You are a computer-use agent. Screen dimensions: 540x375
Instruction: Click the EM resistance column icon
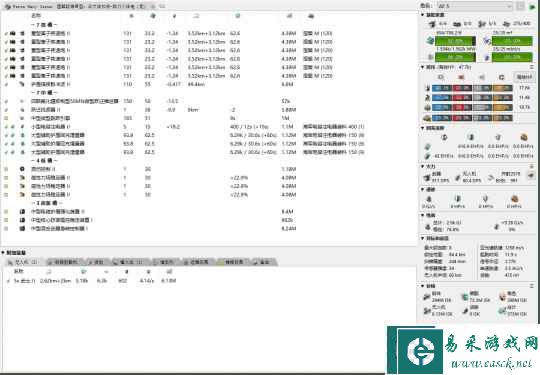(441, 77)
